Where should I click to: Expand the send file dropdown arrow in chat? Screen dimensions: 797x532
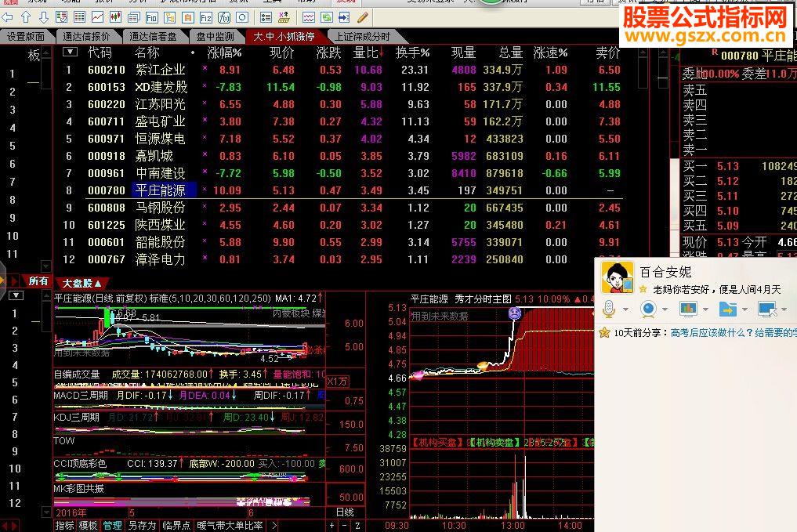tap(744, 309)
